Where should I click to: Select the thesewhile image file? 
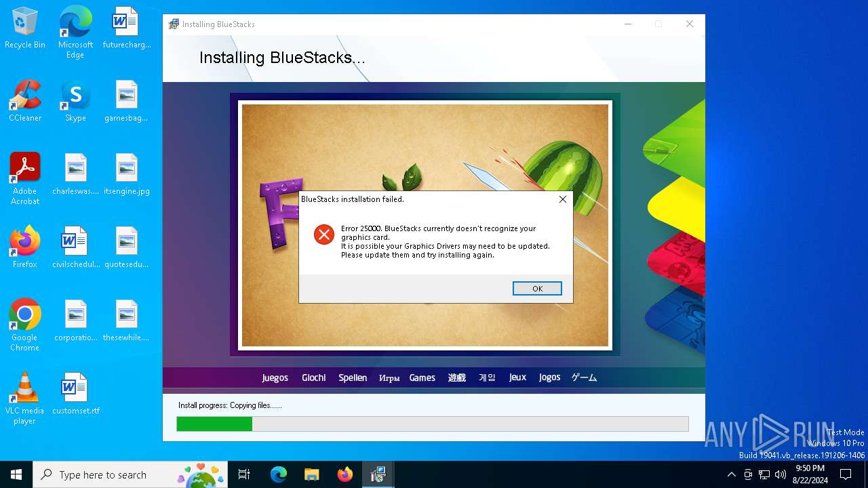point(127,321)
